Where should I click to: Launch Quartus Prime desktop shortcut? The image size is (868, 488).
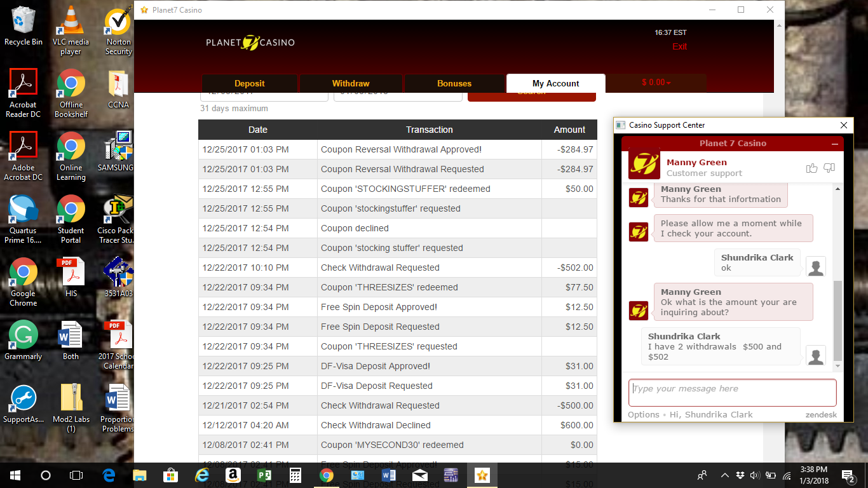click(x=24, y=219)
